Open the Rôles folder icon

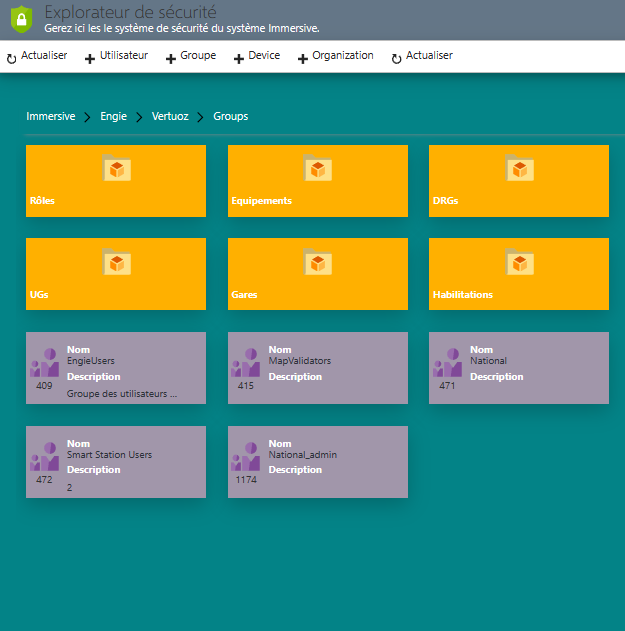pyautogui.click(x=117, y=168)
